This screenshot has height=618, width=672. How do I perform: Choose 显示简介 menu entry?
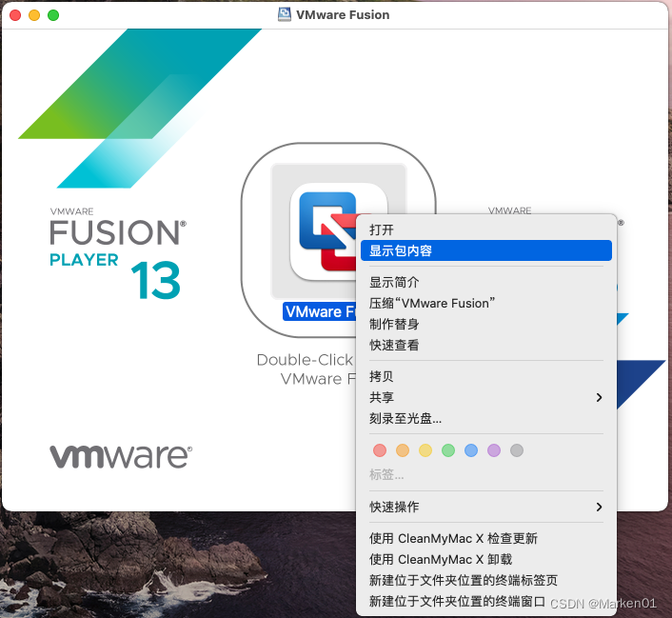pyautogui.click(x=486, y=282)
